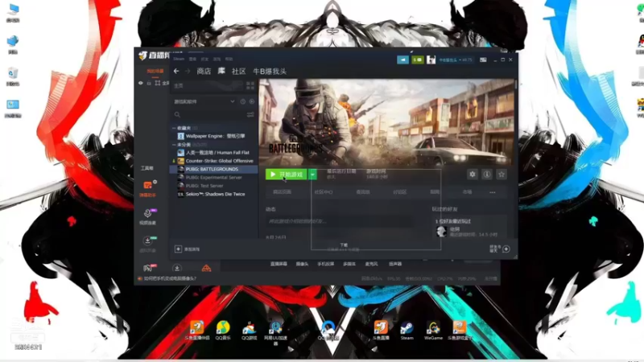The height and width of the screenshot is (362, 644).
Task: Add 麦克风 microphone source in streaming app
Action: click(x=371, y=264)
